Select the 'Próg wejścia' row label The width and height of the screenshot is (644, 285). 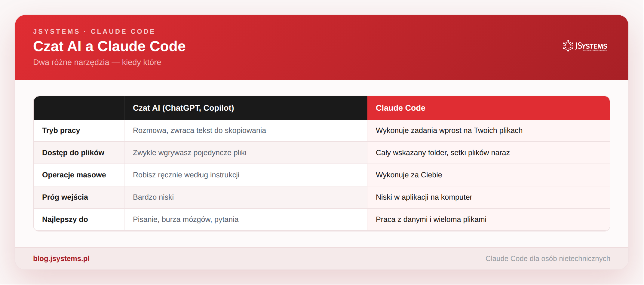[65, 197]
